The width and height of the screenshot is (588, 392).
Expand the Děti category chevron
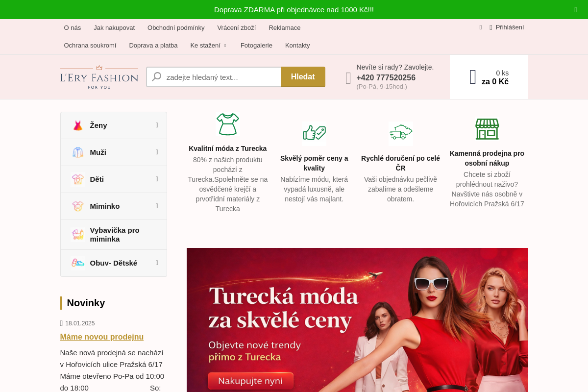tap(156, 179)
